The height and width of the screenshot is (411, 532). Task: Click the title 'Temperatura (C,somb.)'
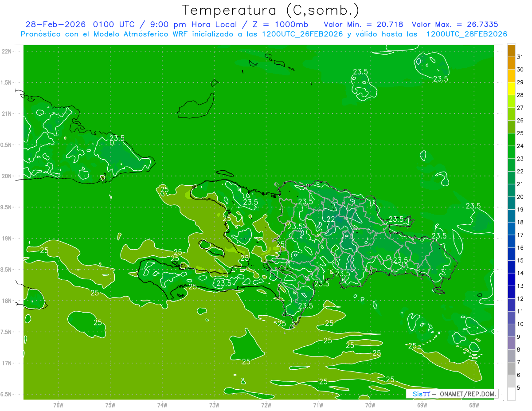coord(270,10)
